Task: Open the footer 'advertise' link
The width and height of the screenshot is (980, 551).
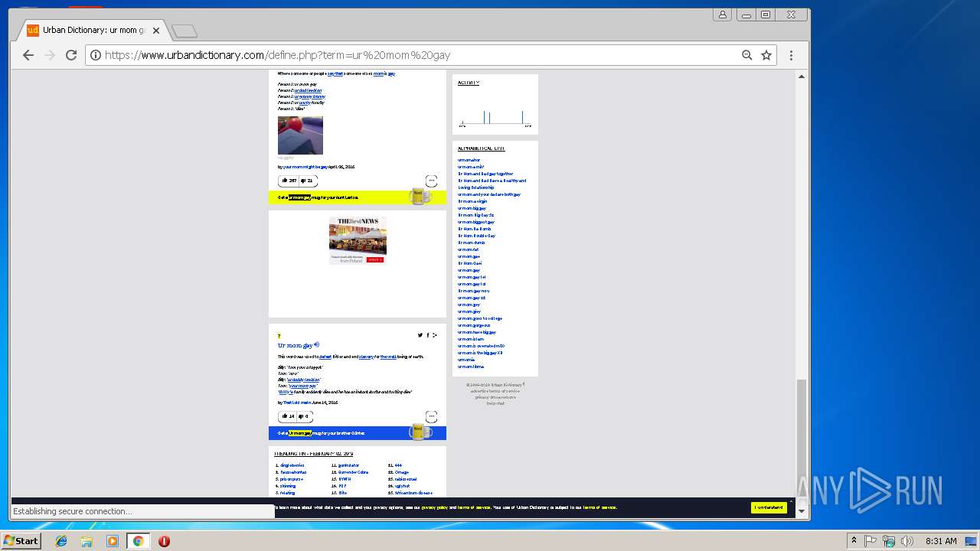Action: tap(479, 391)
